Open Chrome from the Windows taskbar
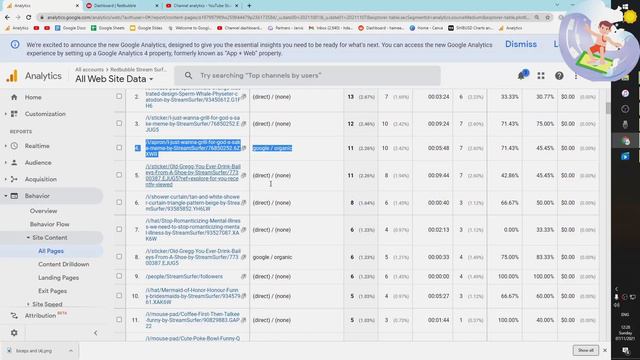Screen dimensions: 640x360 (625, 141)
